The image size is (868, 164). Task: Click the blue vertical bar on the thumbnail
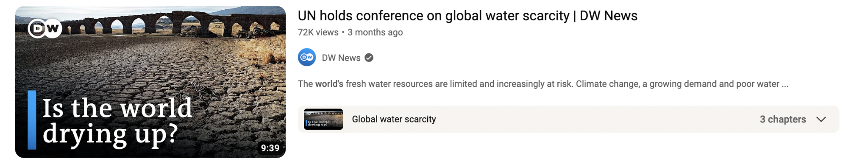(x=32, y=120)
